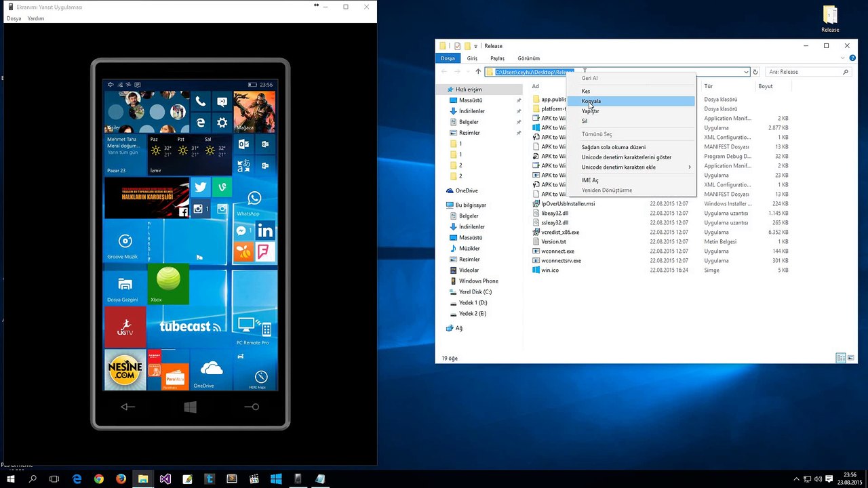The width and height of the screenshot is (868, 488).
Task: Click the refresh button beside address bar
Action: (755, 72)
